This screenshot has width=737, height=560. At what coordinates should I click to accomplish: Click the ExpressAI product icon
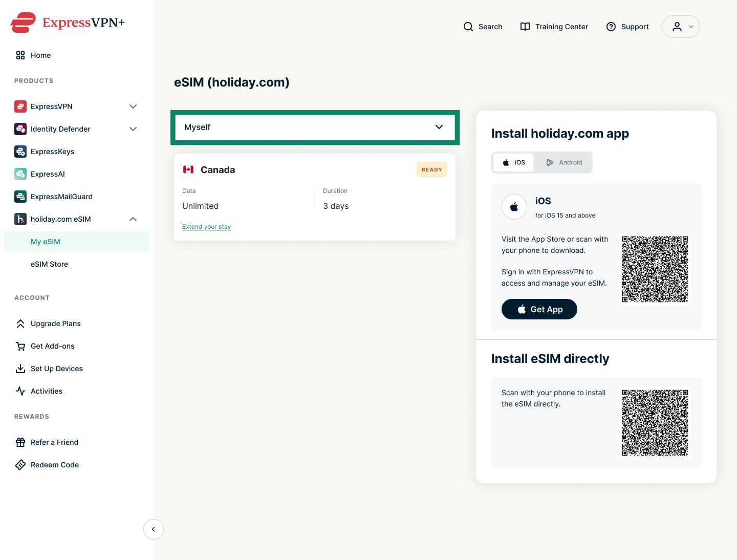[x=20, y=174]
